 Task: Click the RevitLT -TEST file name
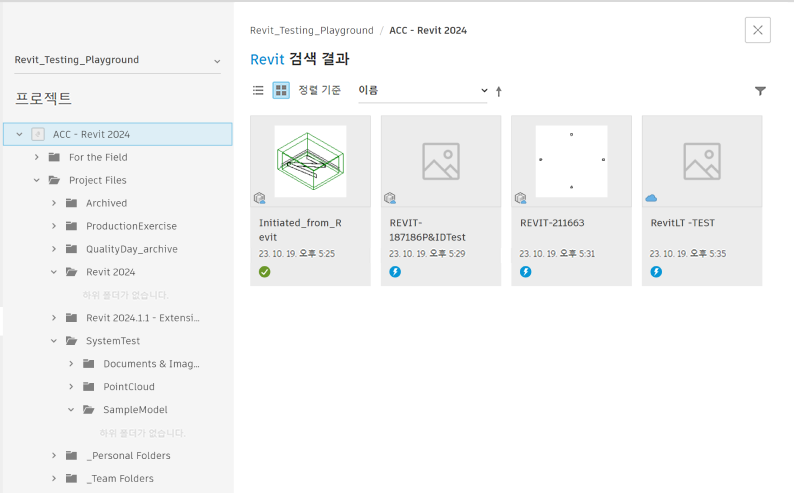coord(683,223)
